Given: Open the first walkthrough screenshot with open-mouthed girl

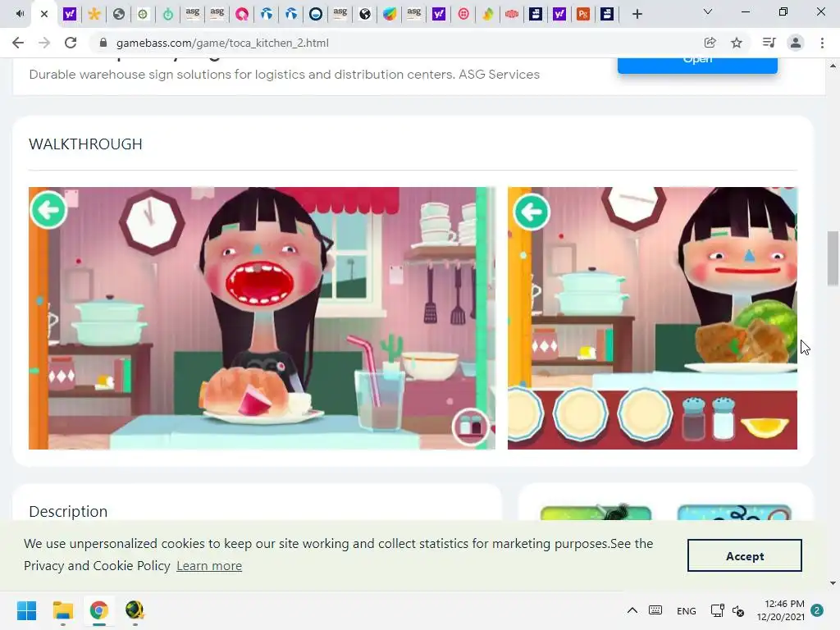Looking at the screenshot, I should coord(262,318).
